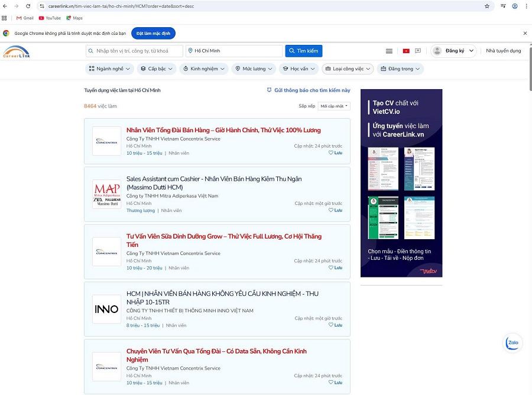
Task: Save the Nhân Viên Tổng Đài job with the heart
Action: click(331, 152)
